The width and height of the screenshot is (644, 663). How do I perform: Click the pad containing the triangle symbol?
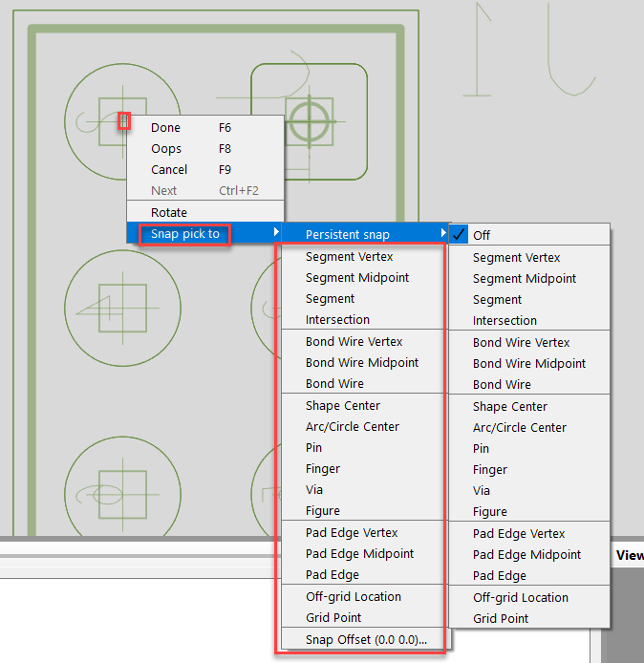click(105, 308)
